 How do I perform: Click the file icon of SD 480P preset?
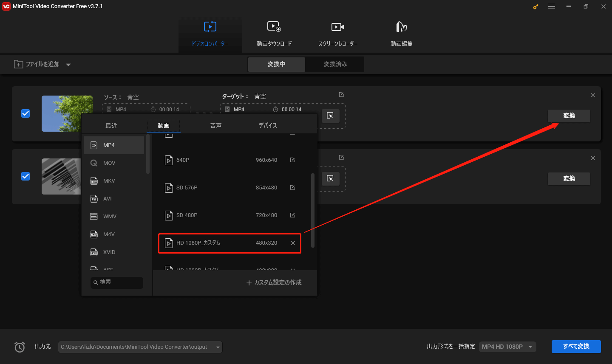click(169, 215)
